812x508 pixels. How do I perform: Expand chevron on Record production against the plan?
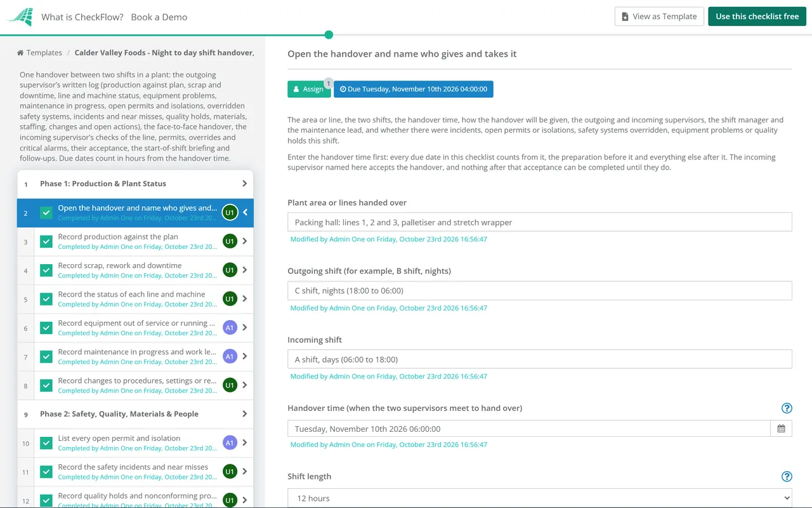pyautogui.click(x=245, y=241)
